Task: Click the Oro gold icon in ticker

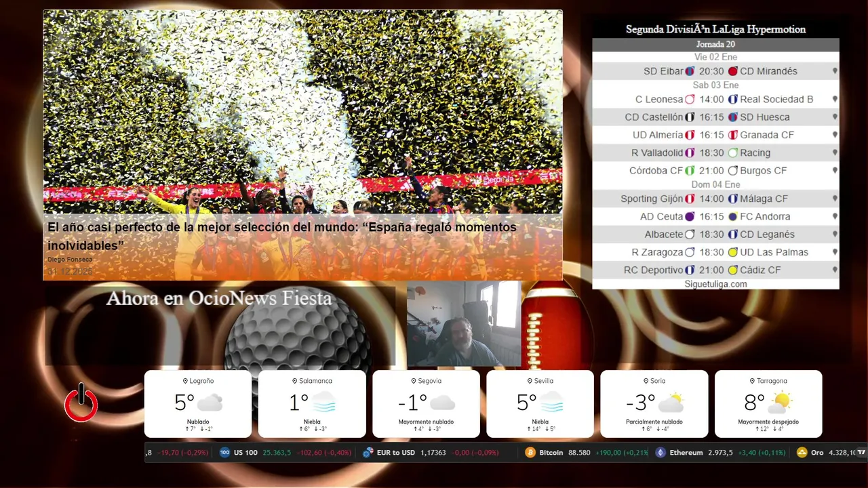Action: coord(802,452)
